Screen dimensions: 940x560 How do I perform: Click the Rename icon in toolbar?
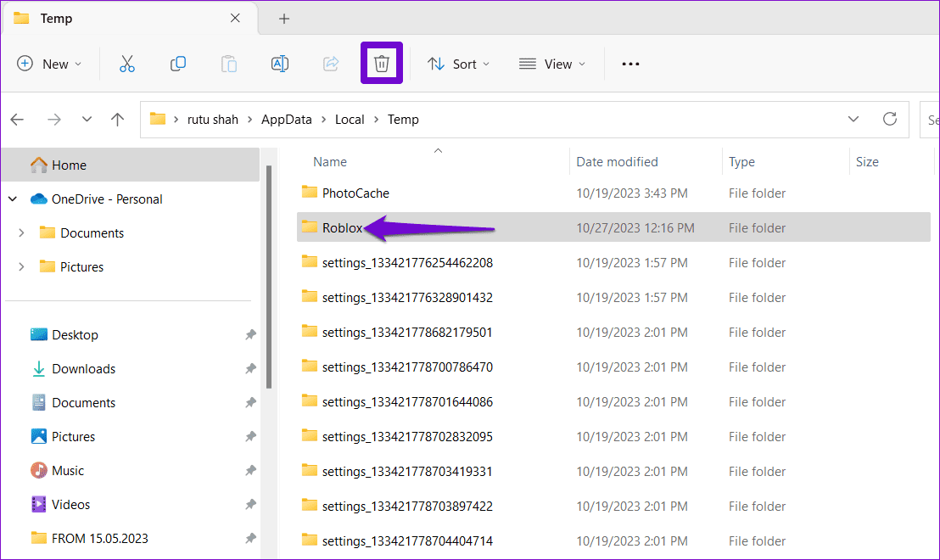coord(280,64)
